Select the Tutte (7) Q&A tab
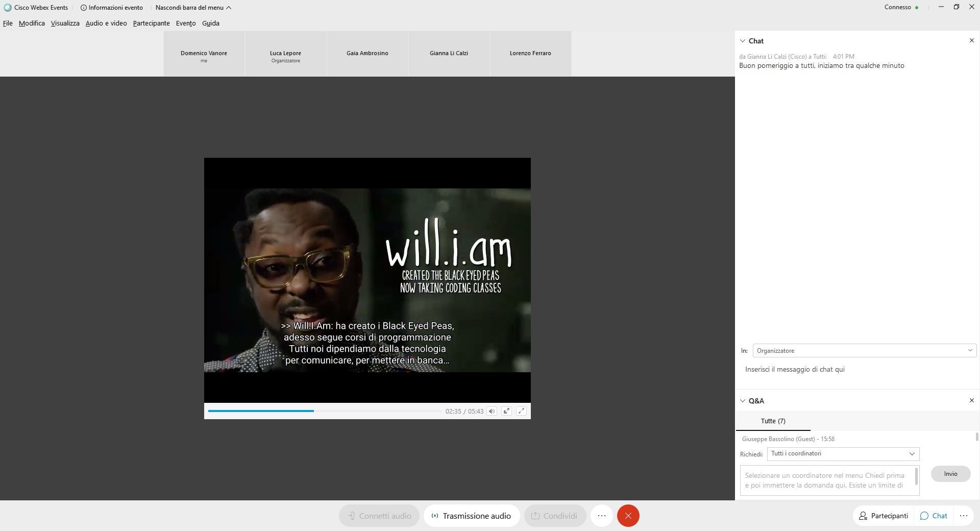Image resolution: width=980 pixels, height=531 pixels. (773, 421)
